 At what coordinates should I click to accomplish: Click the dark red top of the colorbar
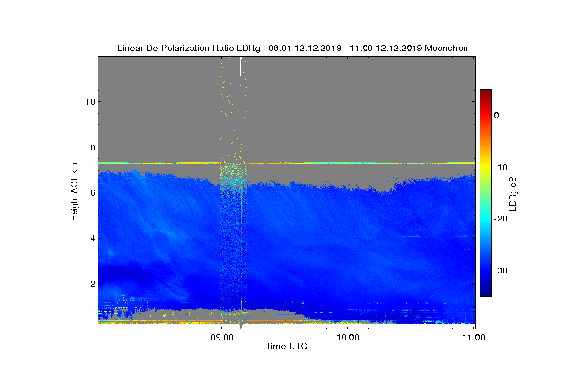486,93
